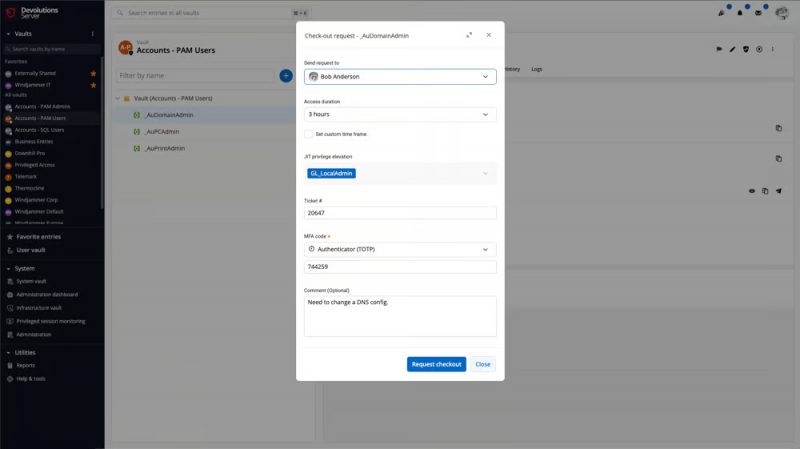Screen dimensions: 800x449
Task: Open the Administration dashboard
Action: coord(46,295)
